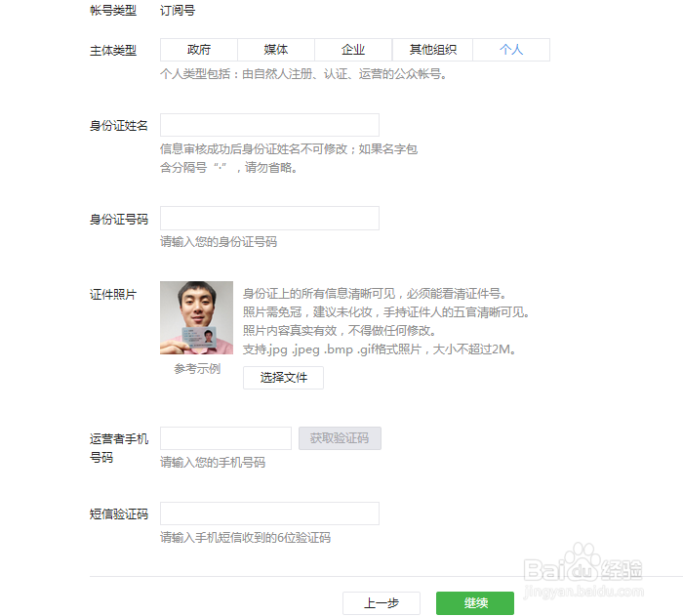The width and height of the screenshot is (683, 616).
Task: Click the 选择文件 upload button
Action: pyautogui.click(x=283, y=378)
